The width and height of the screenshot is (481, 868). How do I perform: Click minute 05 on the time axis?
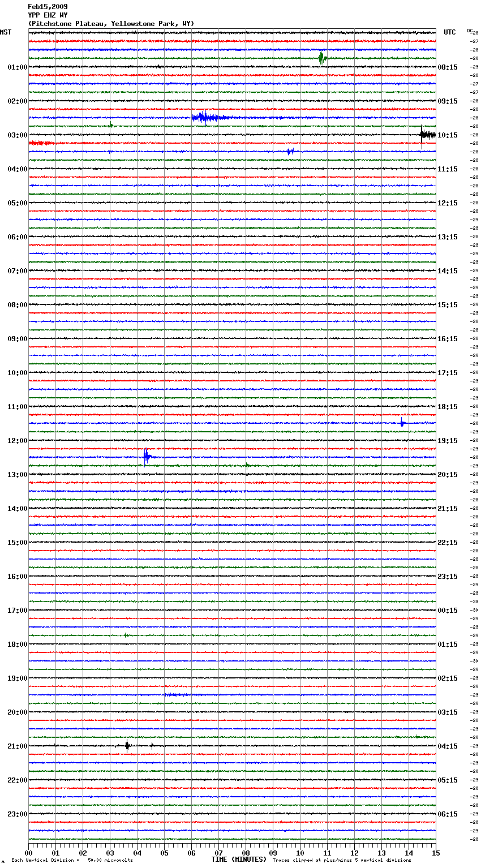pyautogui.click(x=164, y=853)
